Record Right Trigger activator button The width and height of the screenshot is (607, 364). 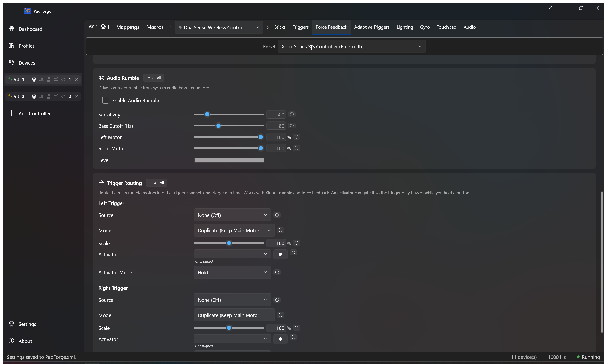tap(280, 339)
